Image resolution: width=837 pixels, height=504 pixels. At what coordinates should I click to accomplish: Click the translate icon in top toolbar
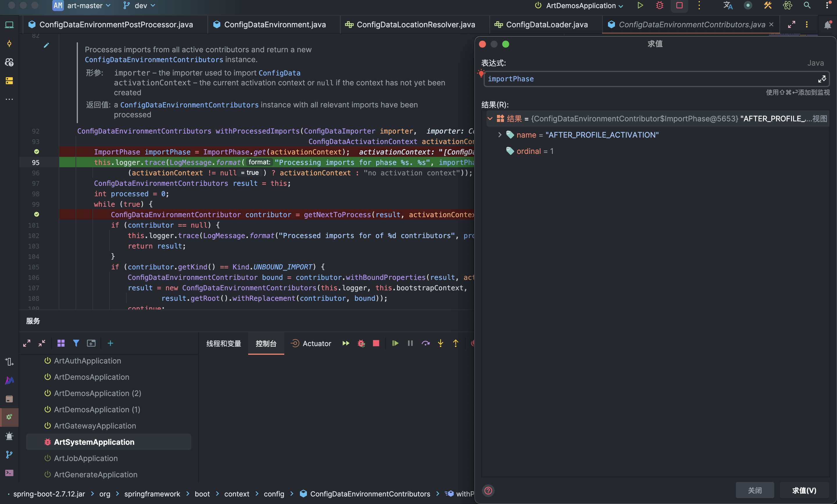click(728, 6)
